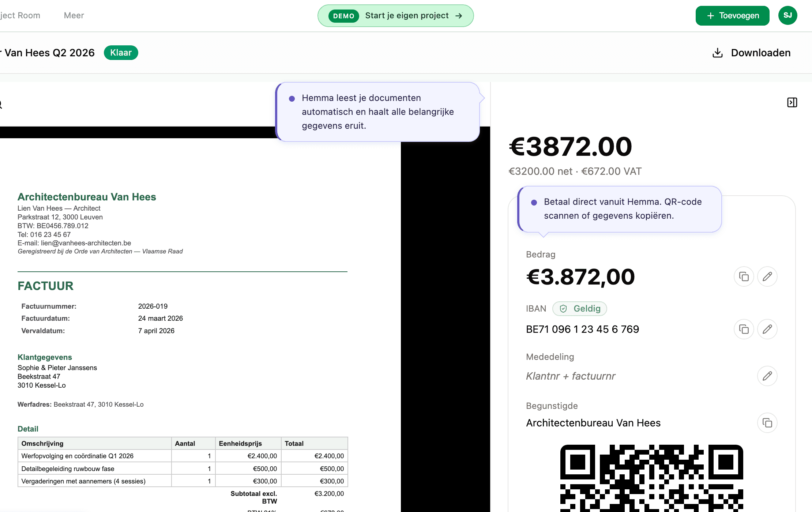Click the €3872.00 total amount heading

coord(570,147)
